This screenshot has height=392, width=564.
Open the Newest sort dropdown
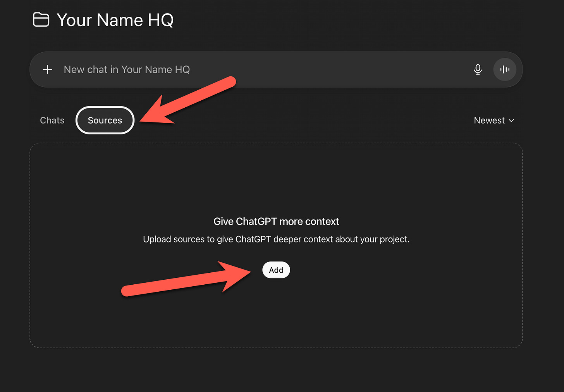tap(494, 120)
